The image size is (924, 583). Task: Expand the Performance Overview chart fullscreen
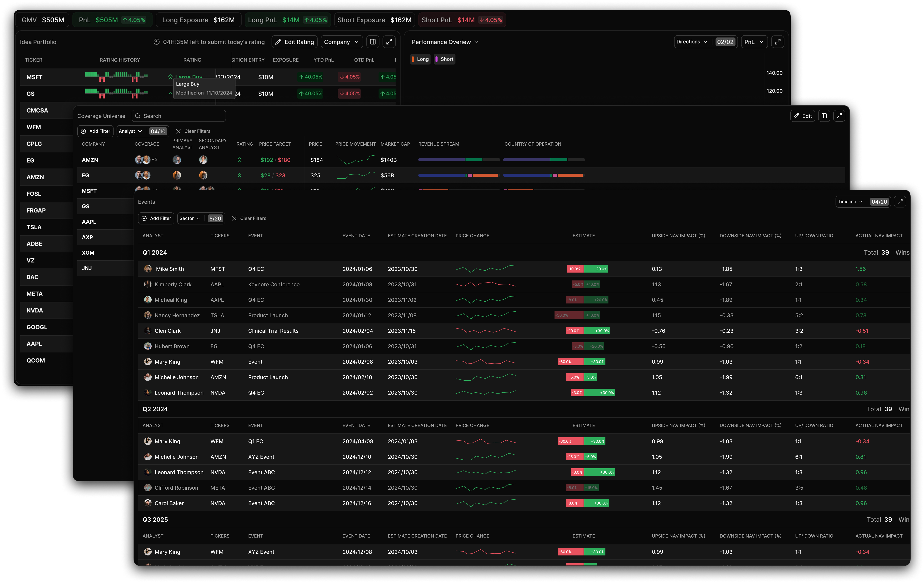click(x=777, y=42)
